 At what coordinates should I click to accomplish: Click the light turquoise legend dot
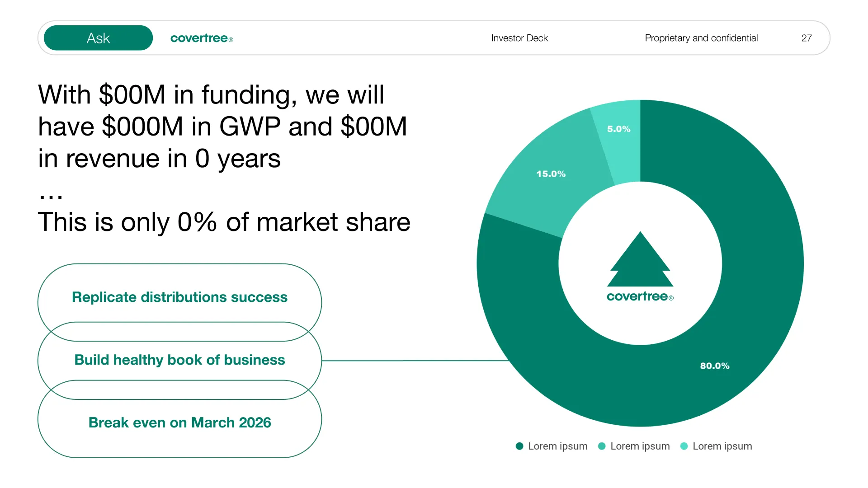pos(684,446)
